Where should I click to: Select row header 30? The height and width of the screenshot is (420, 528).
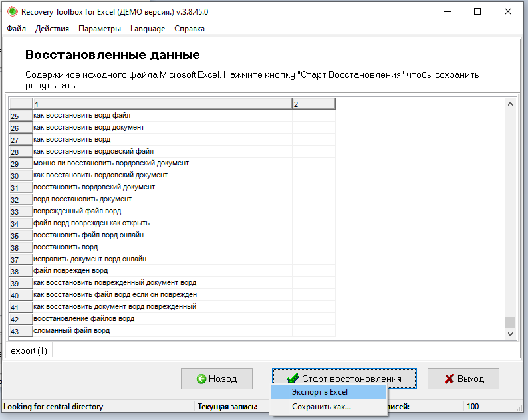[x=21, y=175]
